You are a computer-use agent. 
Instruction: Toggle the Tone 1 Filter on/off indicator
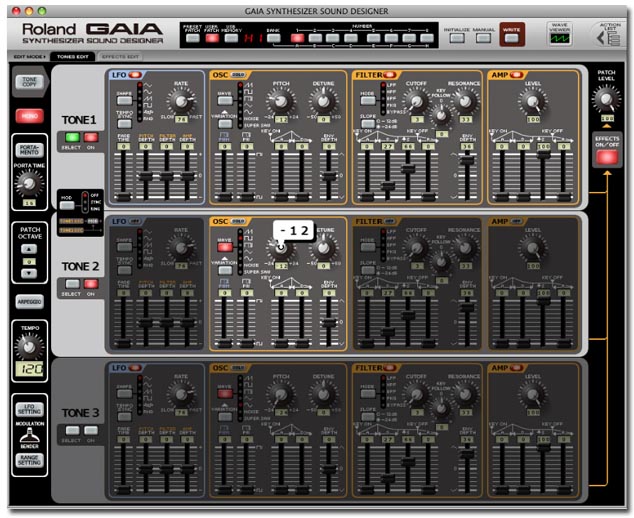click(390, 75)
